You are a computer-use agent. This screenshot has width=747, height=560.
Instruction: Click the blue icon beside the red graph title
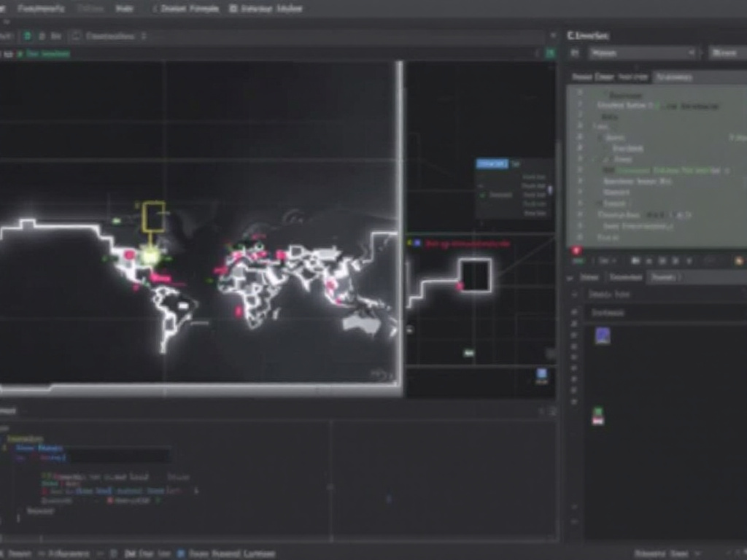418,244
